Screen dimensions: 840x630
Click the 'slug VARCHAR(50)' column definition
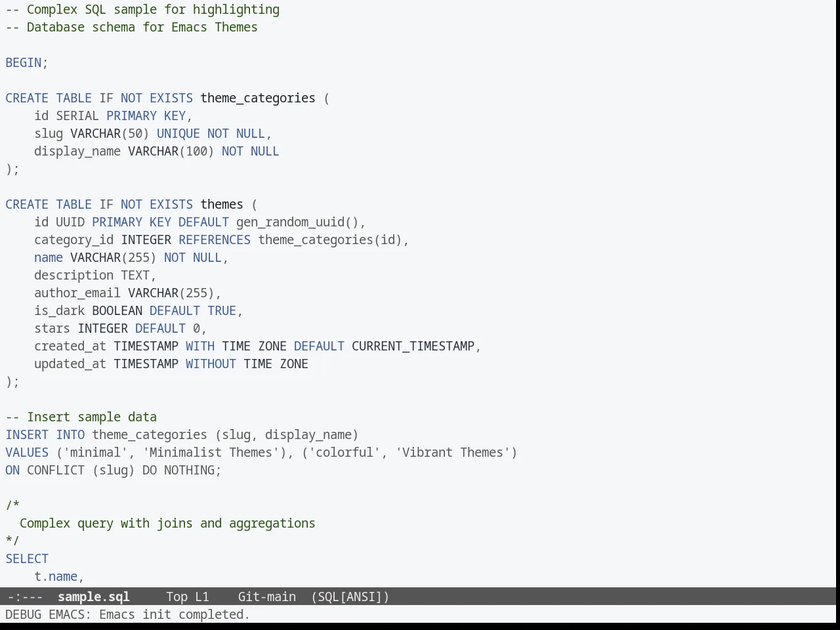pos(92,133)
